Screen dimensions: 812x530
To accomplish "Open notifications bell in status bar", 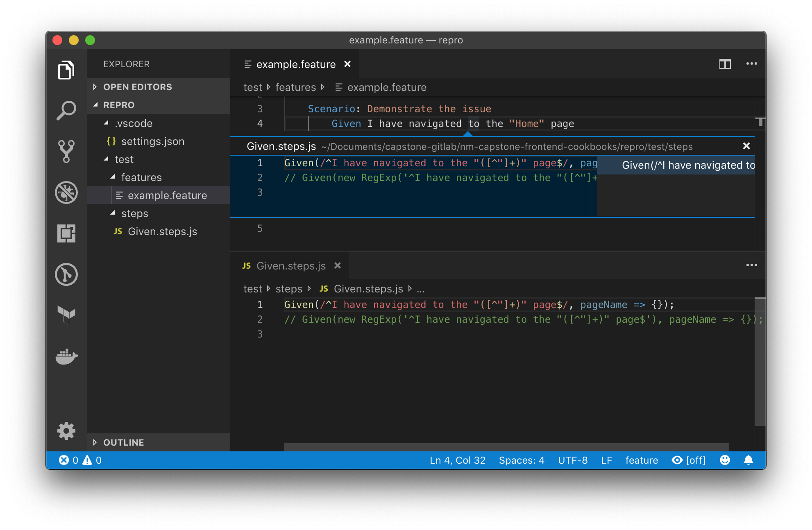I will (x=748, y=460).
